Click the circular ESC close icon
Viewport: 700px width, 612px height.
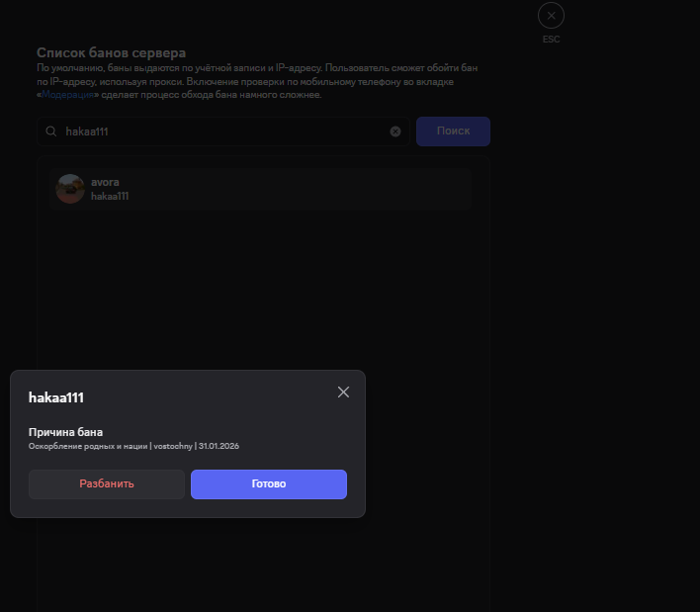(x=551, y=16)
